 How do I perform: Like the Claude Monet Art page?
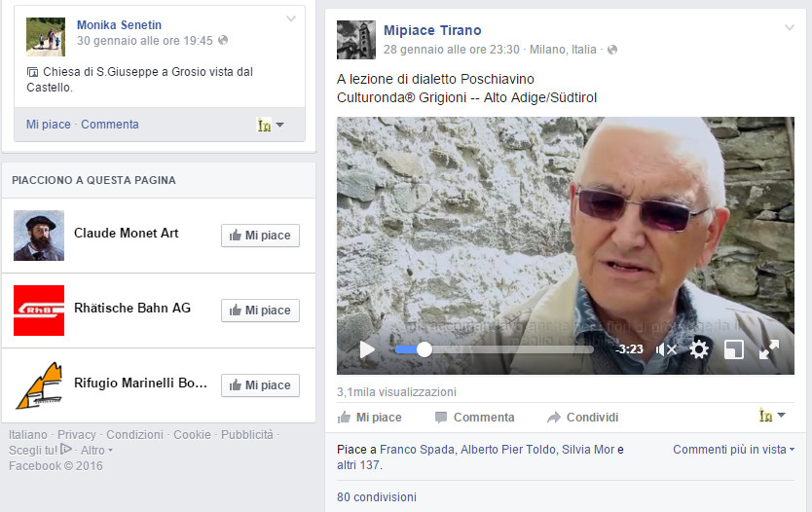260,236
